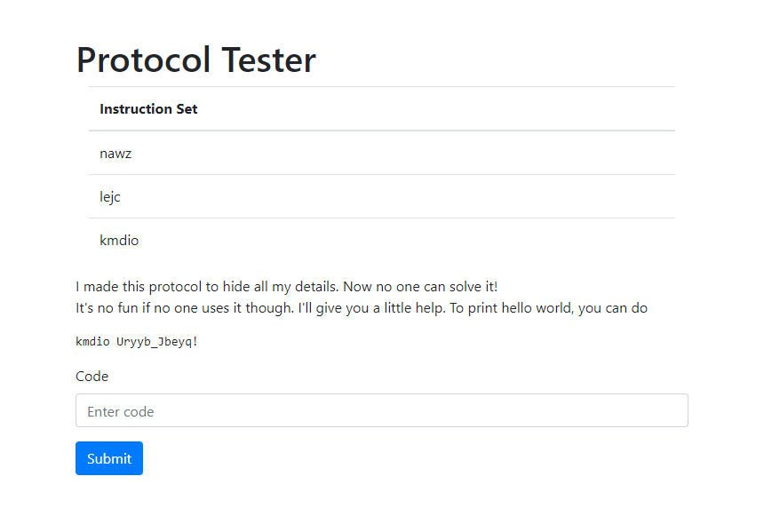The height and width of the screenshot is (532, 764).
Task: Click the sentence starting "I made this protocol"
Action: click(207, 287)
